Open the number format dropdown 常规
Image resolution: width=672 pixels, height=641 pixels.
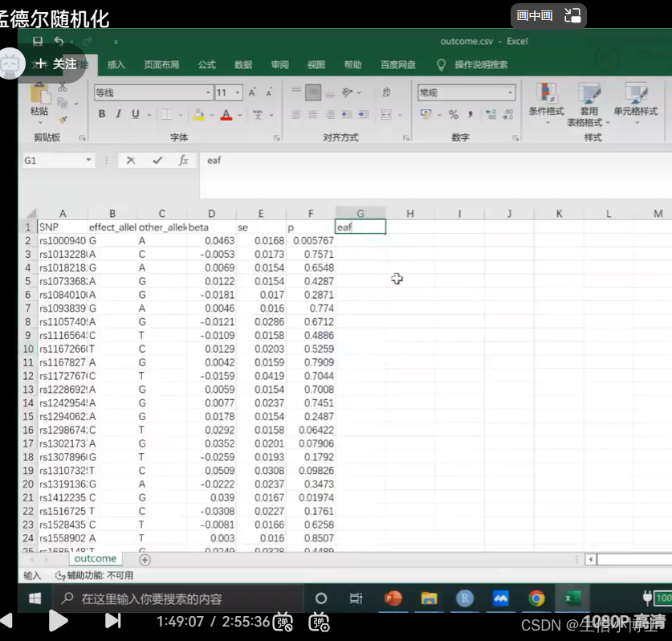tap(510, 92)
